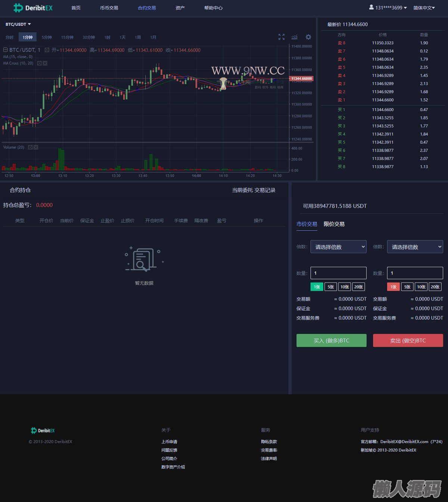Viewport: 448px width, 502px height.
Task: Click current price label 11344.66000 on chart axis
Action: pyautogui.click(x=301, y=78)
